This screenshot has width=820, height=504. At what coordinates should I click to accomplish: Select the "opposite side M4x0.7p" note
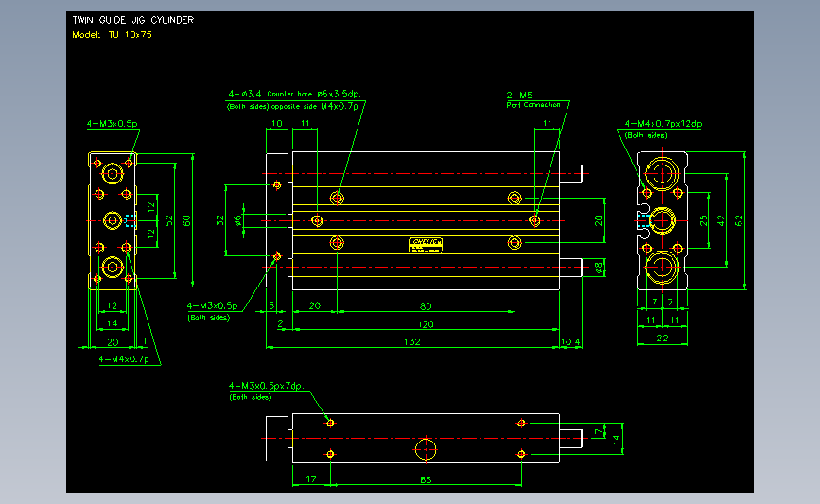coord(315,106)
